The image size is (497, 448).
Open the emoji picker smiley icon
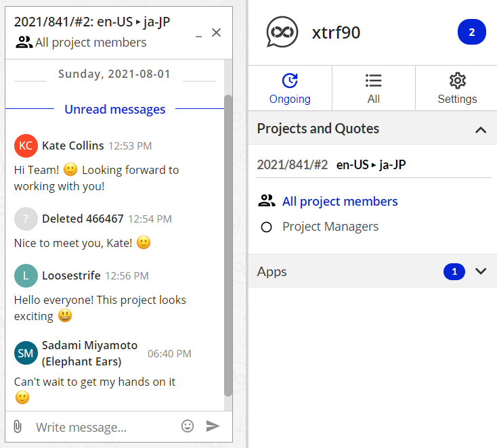click(x=188, y=426)
